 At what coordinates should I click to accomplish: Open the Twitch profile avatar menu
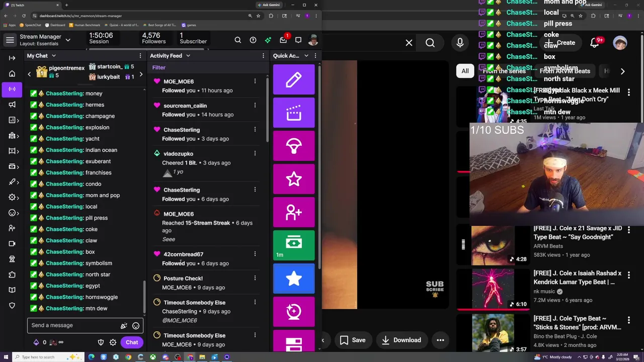pos(313,40)
